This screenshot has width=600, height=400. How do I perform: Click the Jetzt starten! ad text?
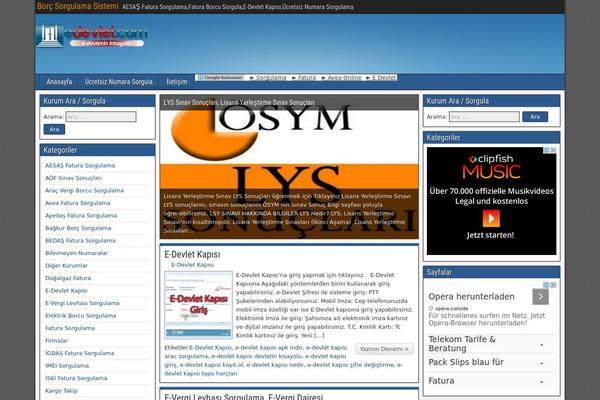point(491,235)
